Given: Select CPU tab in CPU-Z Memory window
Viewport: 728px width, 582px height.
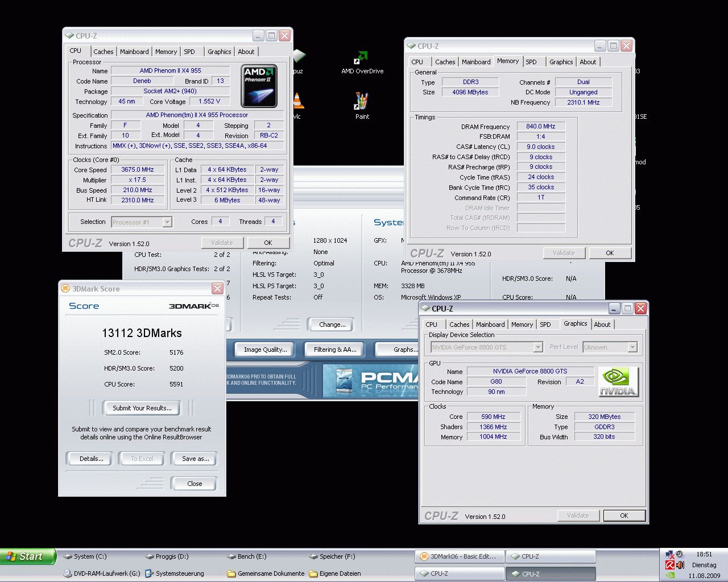Looking at the screenshot, I should (x=417, y=62).
